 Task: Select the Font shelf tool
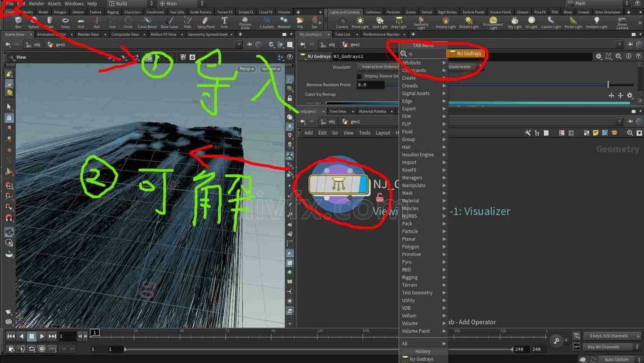coord(224,23)
